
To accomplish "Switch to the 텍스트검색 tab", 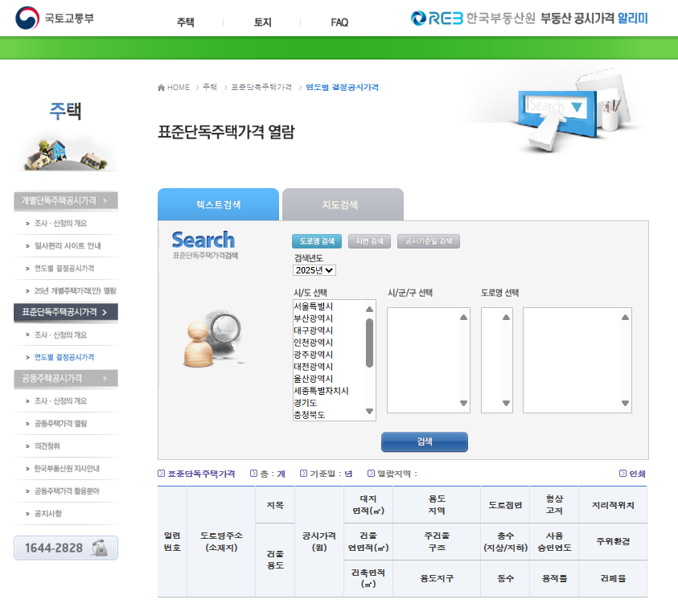I will 219,204.
